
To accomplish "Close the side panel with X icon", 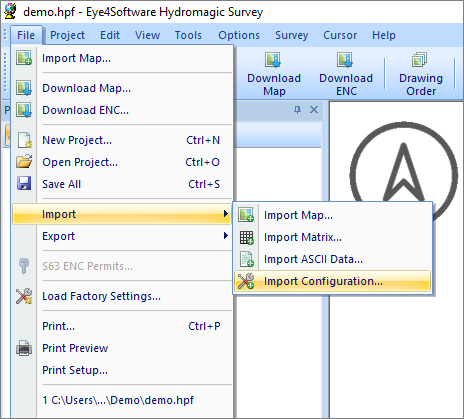I will 314,109.
